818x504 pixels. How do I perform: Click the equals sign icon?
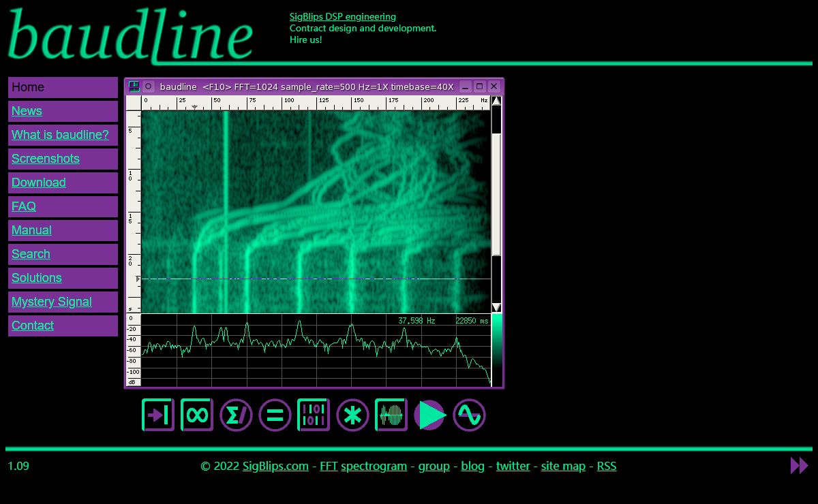point(275,415)
